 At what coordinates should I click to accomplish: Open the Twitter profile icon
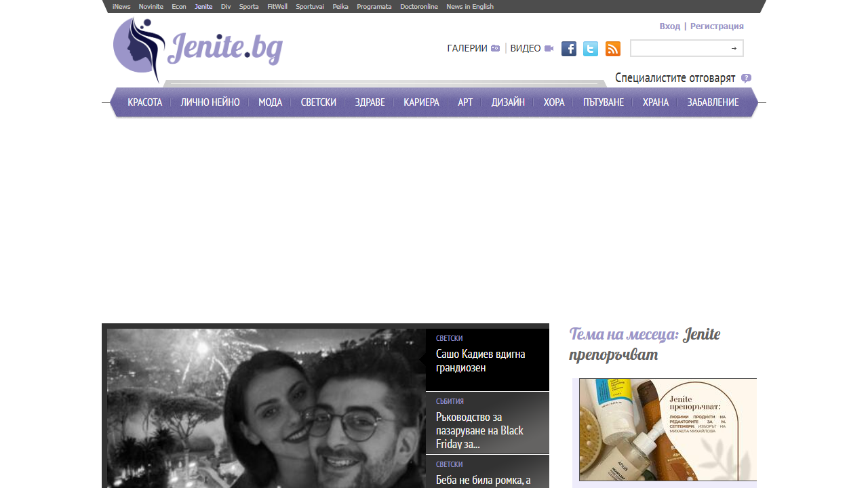(x=591, y=49)
